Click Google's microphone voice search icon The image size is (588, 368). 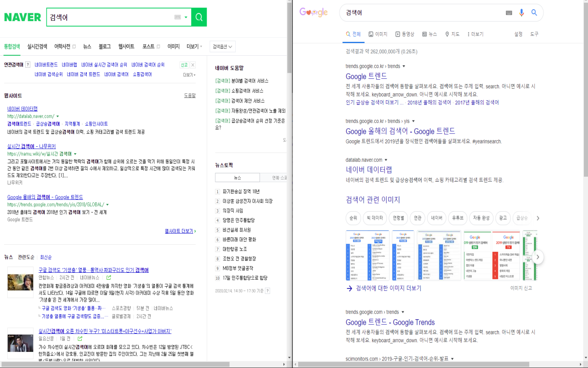tap(521, 13)
